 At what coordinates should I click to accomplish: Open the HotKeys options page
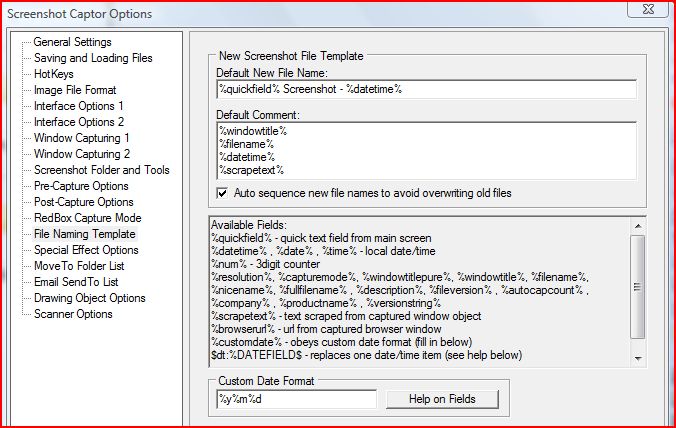(53, 74)
